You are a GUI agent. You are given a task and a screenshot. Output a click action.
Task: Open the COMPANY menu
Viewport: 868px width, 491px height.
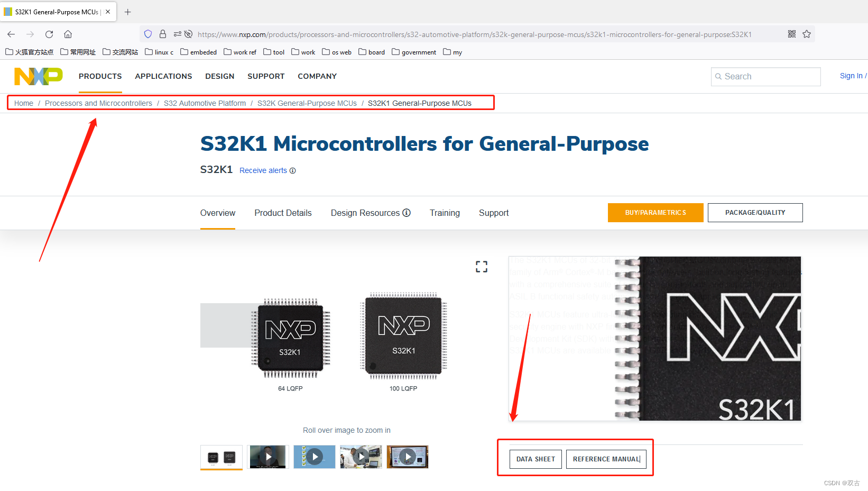[x=317, y=76]
